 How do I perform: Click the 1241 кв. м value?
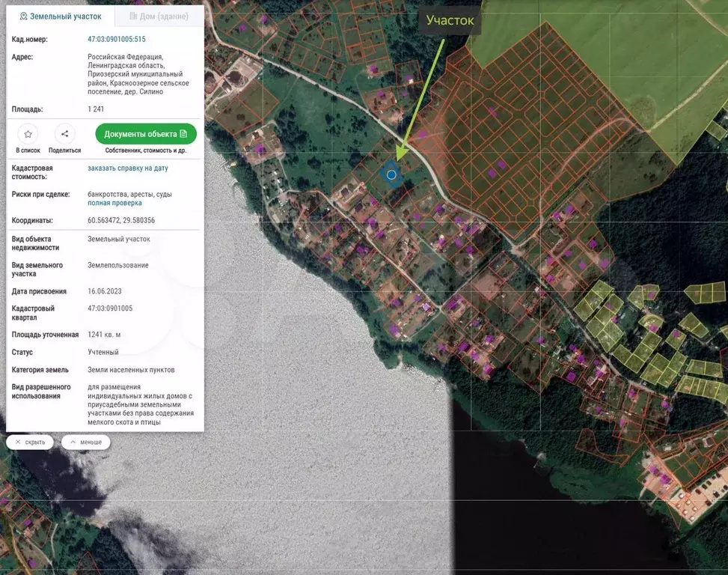pyautogui.click(x=104, y=335)
